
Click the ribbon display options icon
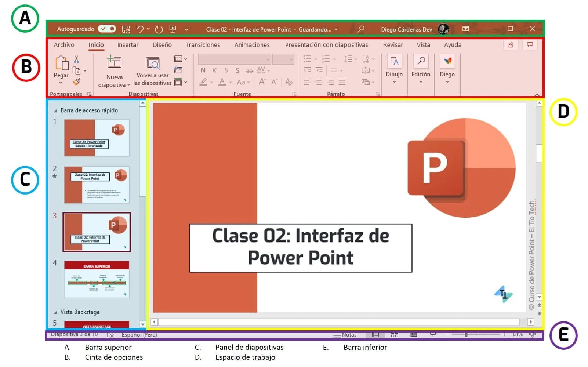465,29
